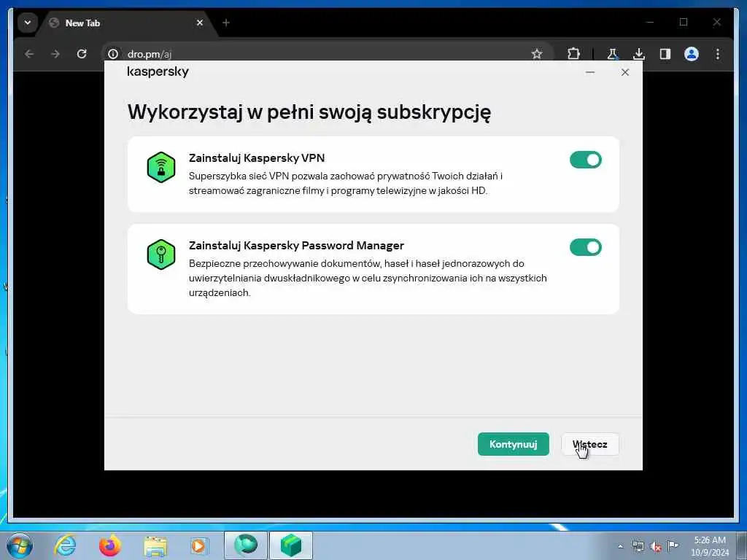
Task: Maximize the Chrome window
Action: (683, 22)
